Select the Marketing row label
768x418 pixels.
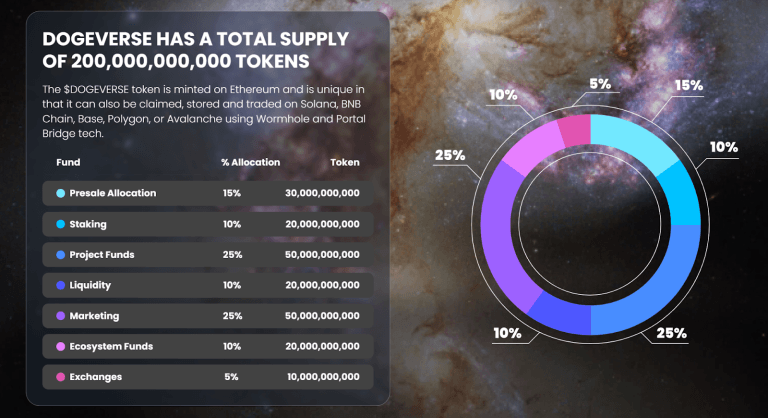(x=94, y=316)
